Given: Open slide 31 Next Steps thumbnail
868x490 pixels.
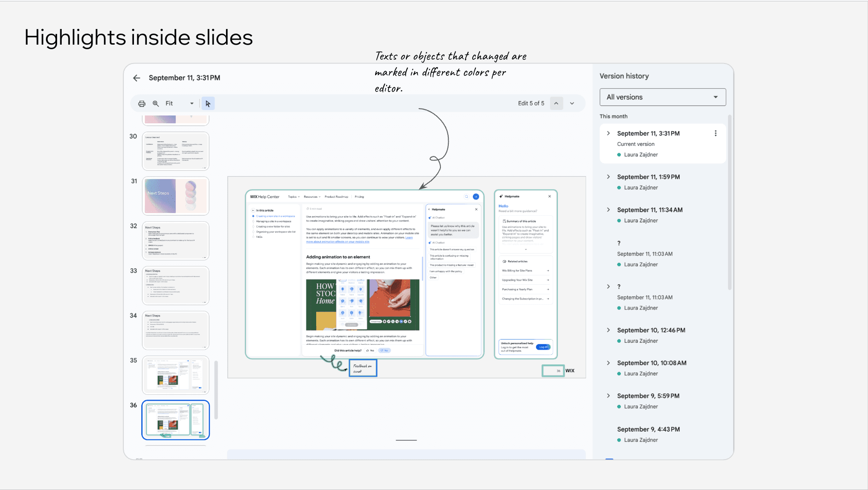Looking at the screenshot, I should tap(176, 196).
